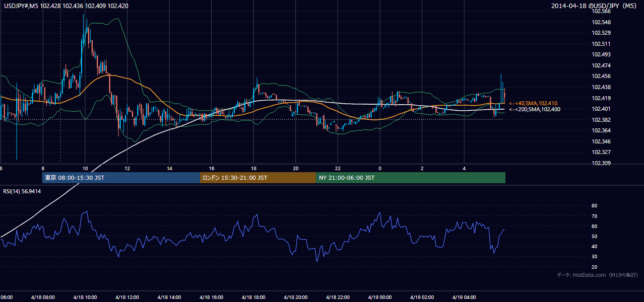Click the 4/18 20:00 time axis label
Image resolution: width=644 pixels, height=302 pixels.
pos(296,297)
